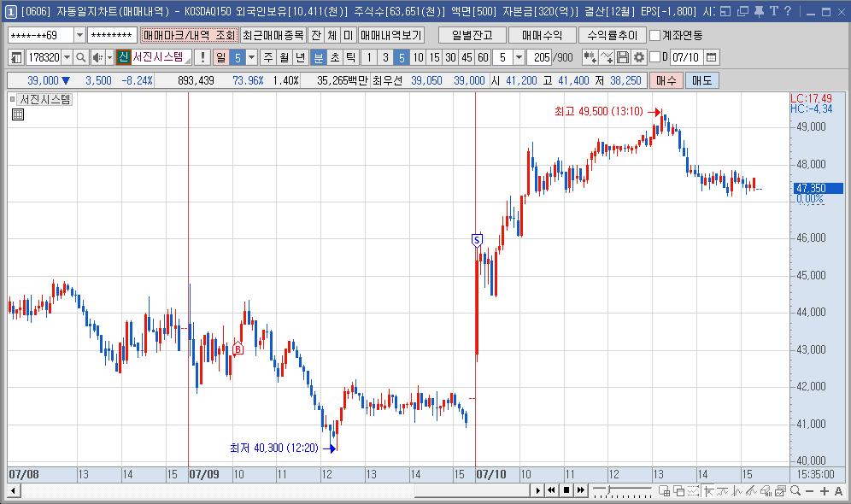
Task: Select the 월 monthly chart toggle
Action: pyautogui.click(x=285, y=57)
